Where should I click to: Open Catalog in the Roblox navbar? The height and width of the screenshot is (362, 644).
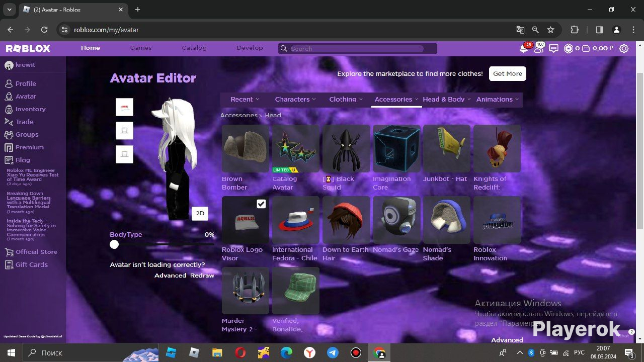pyautogui.click(x=194, y=48)
